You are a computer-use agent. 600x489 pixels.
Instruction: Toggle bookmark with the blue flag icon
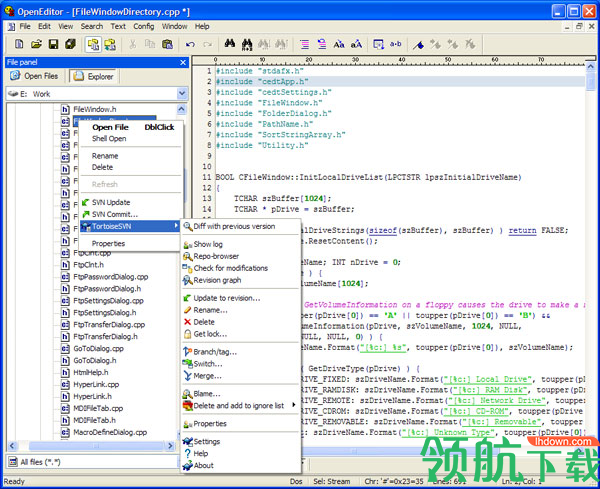(x=418, y=44)
